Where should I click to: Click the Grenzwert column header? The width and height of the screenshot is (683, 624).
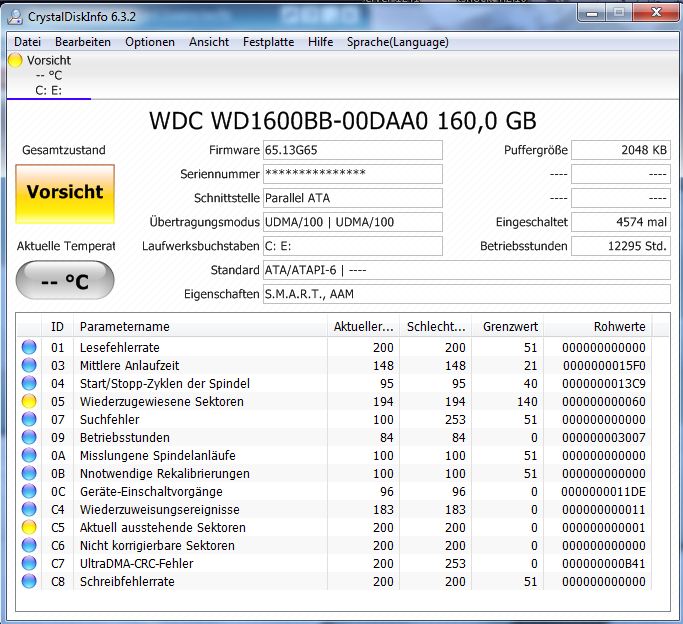point(508,326)
